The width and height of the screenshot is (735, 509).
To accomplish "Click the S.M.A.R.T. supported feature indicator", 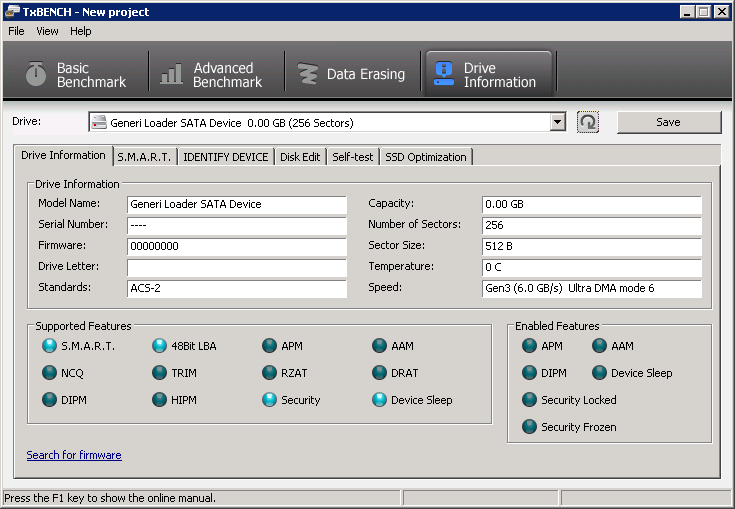I will click(x=49, y=346).
